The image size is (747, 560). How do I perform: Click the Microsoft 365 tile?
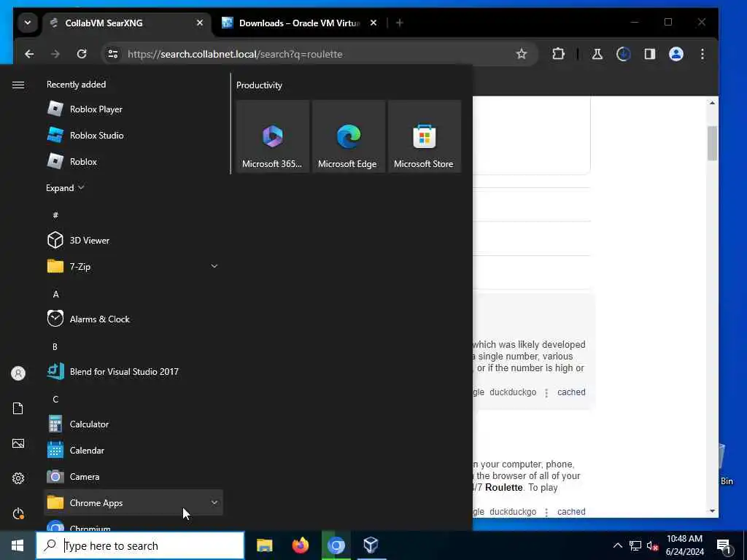click(x=273, y=136)
